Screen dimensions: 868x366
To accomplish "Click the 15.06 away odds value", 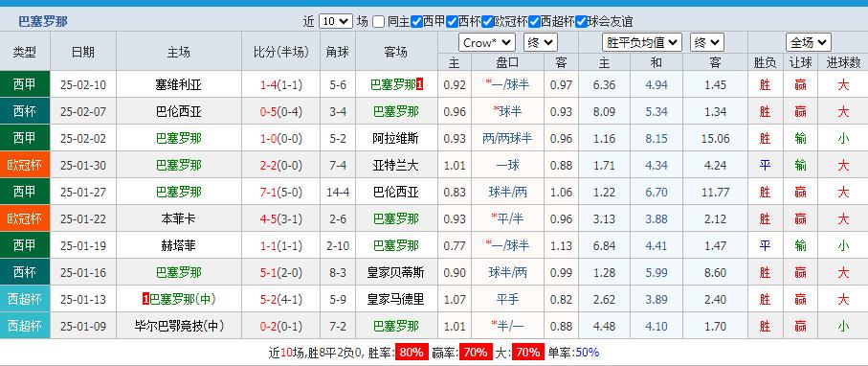I will [x=715, y=138].
